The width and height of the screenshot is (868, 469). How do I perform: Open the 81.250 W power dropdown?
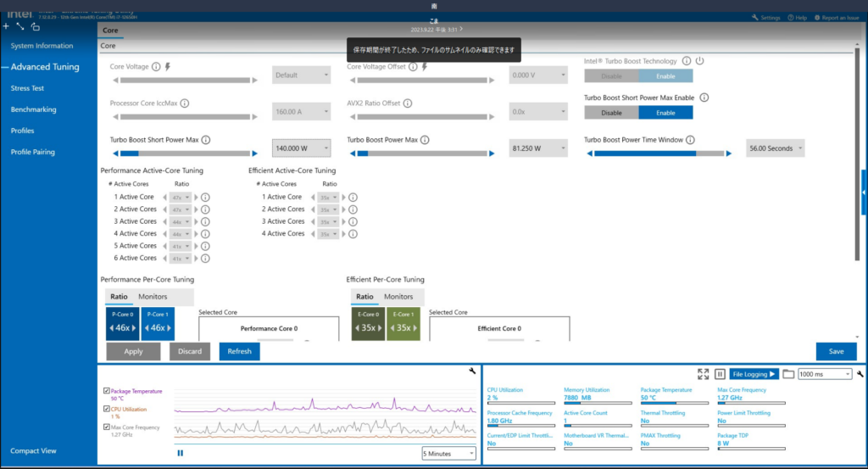coord(538,148)
